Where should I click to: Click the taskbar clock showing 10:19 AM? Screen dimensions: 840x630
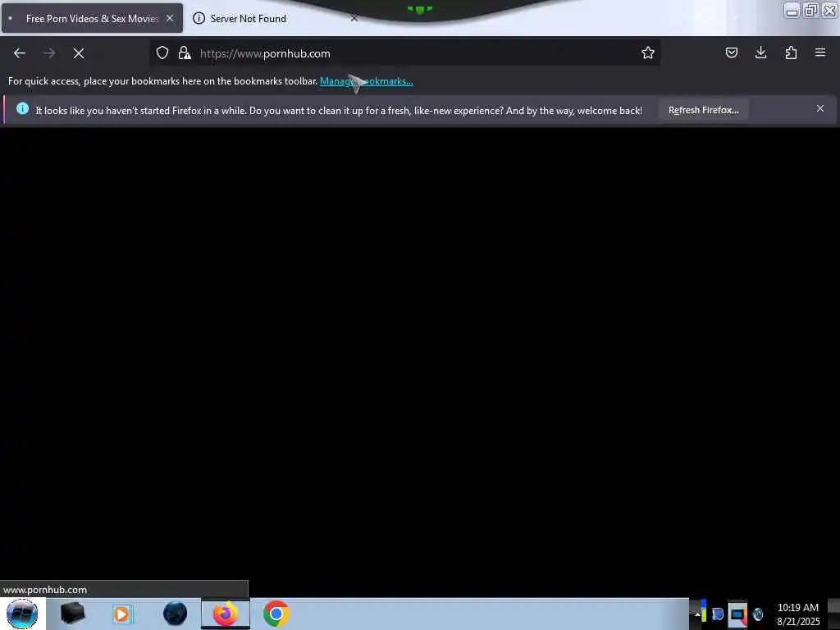point(797,614)
